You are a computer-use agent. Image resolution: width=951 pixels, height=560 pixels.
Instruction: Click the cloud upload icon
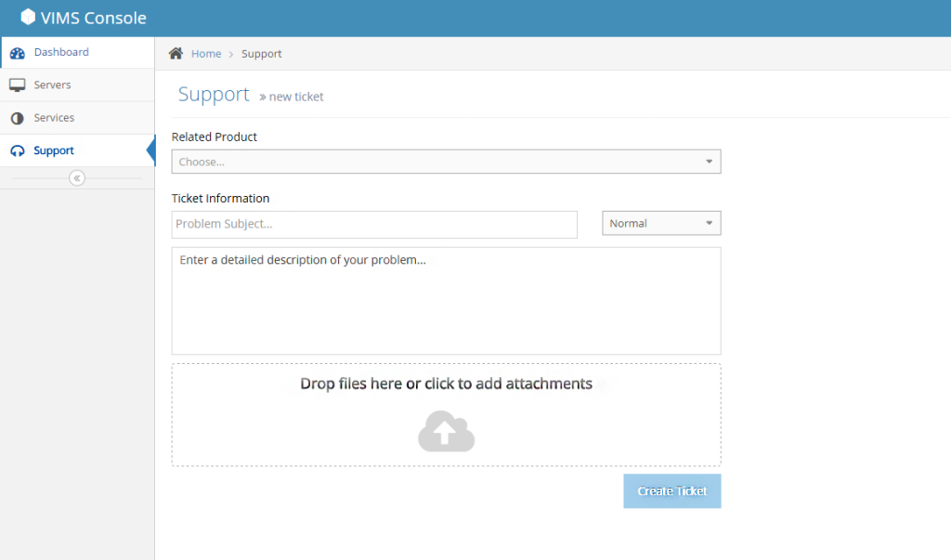pyautogui.click(x=446, y=432)
